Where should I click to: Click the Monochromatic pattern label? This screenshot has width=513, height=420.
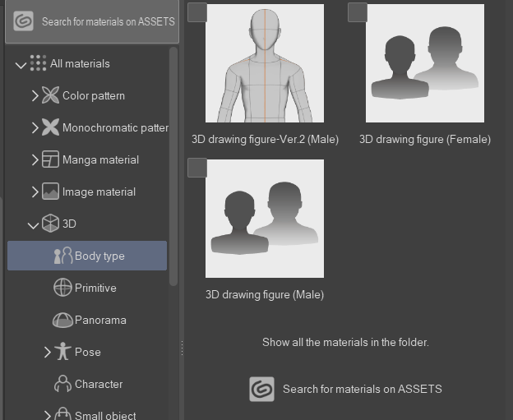tap(115, 127)
